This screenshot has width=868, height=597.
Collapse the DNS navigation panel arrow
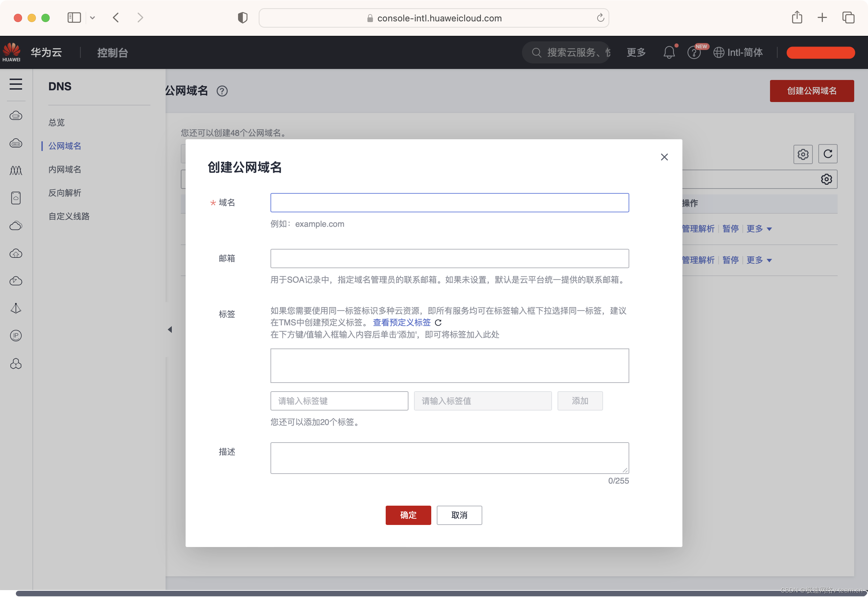(169, 329)
